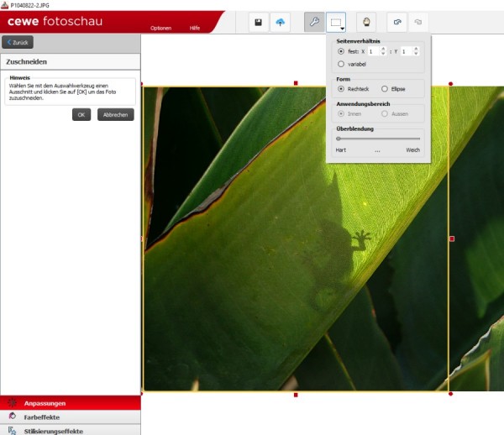Click the Abbrechen button

(115, 115)
